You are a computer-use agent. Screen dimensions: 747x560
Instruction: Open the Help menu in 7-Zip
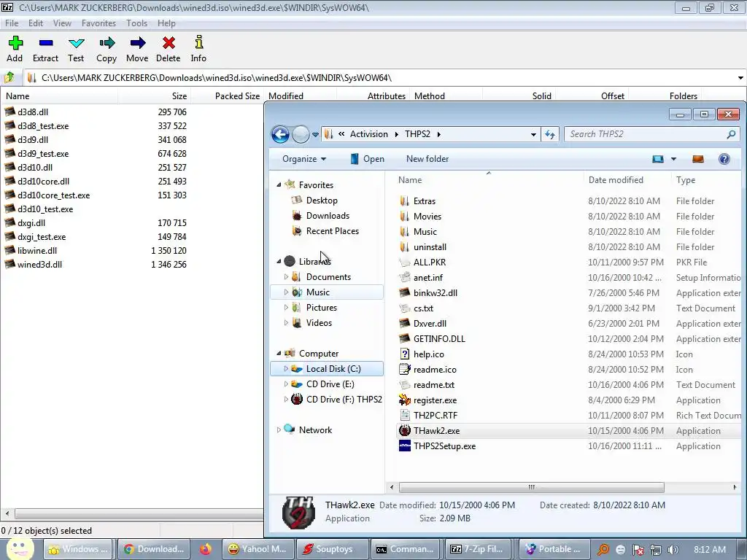166,23
